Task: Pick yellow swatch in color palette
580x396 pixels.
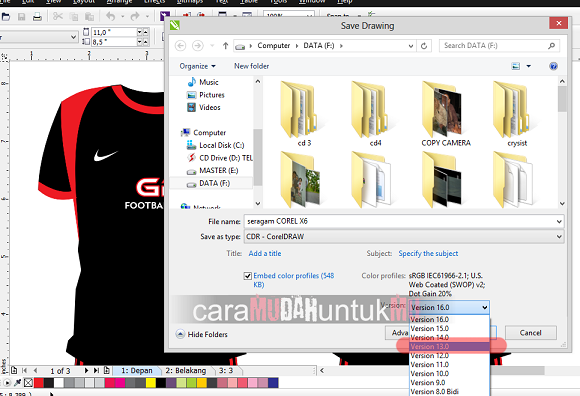Action: tap(151, 383)
